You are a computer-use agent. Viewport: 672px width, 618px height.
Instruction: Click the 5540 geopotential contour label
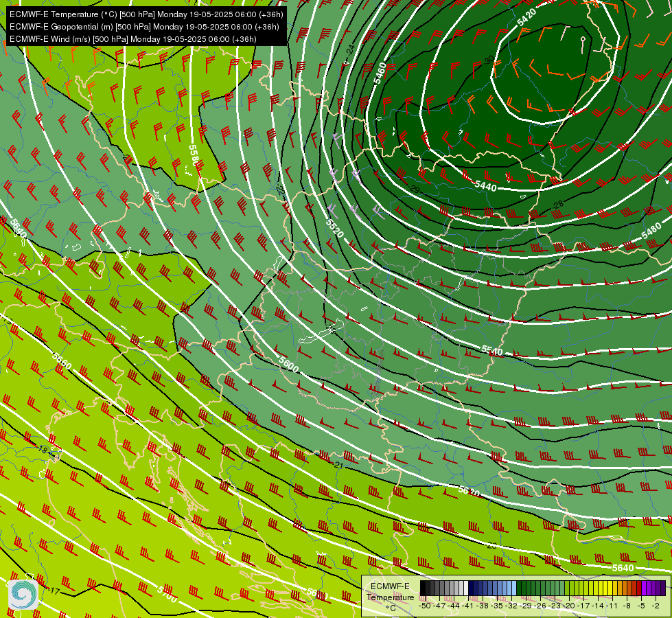point(491,350)
